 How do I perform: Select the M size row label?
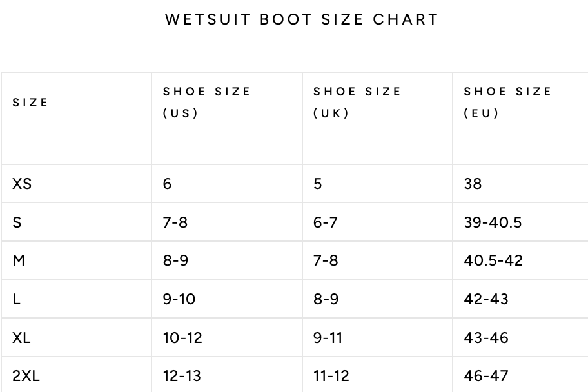[x=19, y=260]
